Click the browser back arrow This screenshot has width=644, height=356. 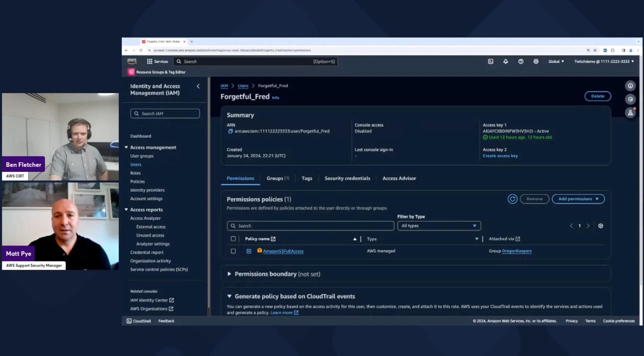pos(126,50)
